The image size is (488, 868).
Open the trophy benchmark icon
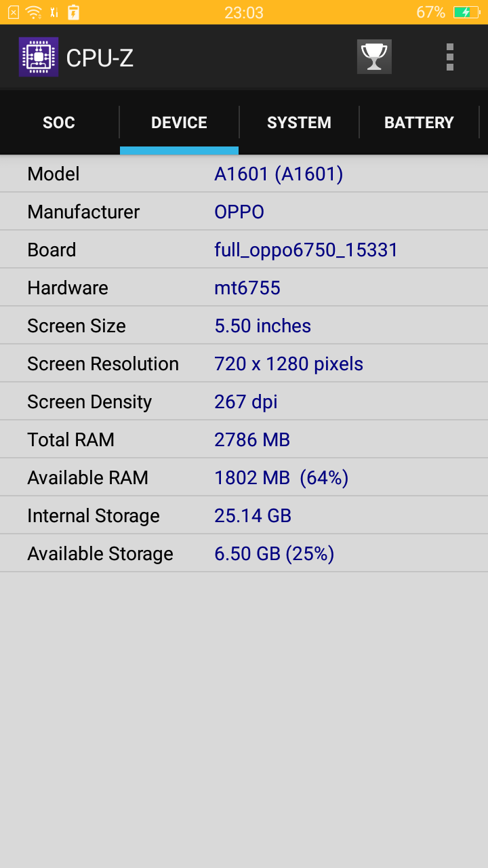point(374,57)
